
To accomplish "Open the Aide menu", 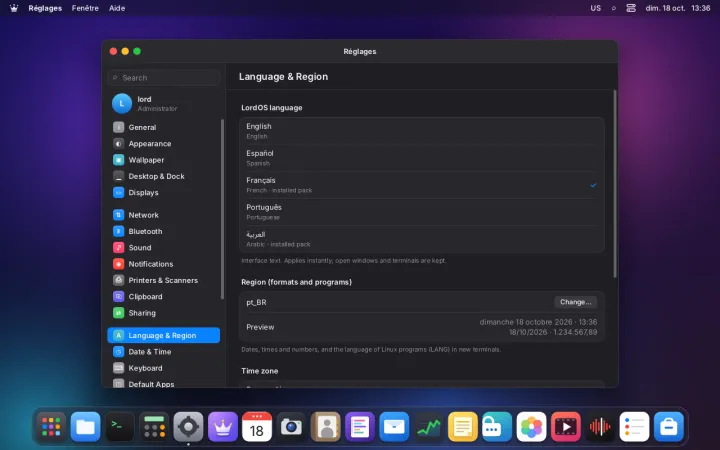I will click(x=117, y=8).
